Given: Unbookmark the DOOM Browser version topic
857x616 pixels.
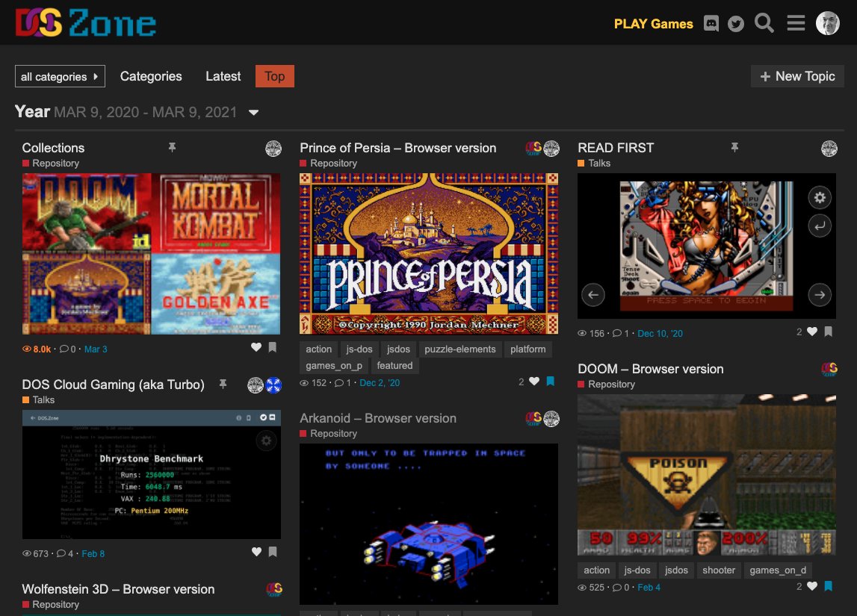Looking at the screenshot, I should pyautogui.click(x=828, y=587).
